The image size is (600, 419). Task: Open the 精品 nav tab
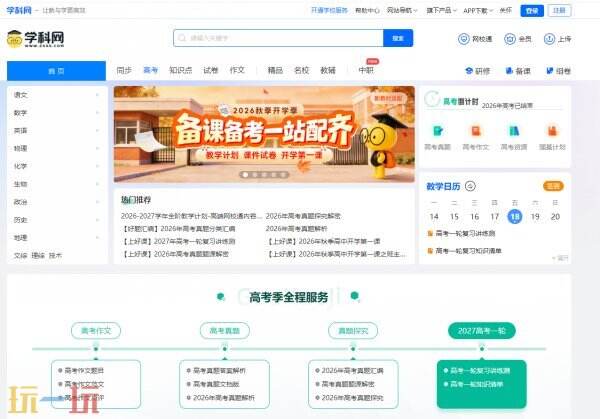pyautogui.click(x=275, y=70)
